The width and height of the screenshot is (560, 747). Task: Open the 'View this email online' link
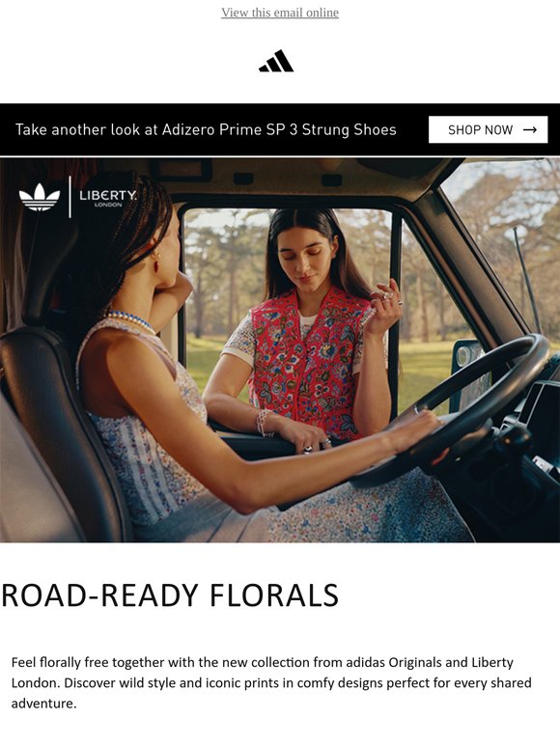(280, 13)
